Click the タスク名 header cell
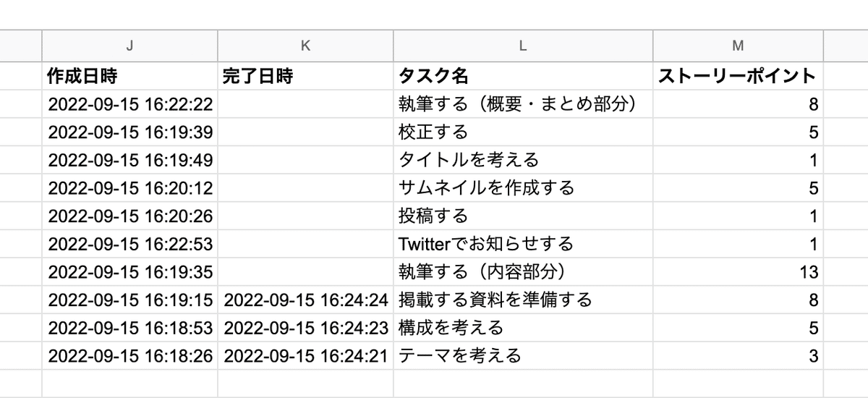The height and width of the screenshot is (398, 868). [x=523, y=76]
